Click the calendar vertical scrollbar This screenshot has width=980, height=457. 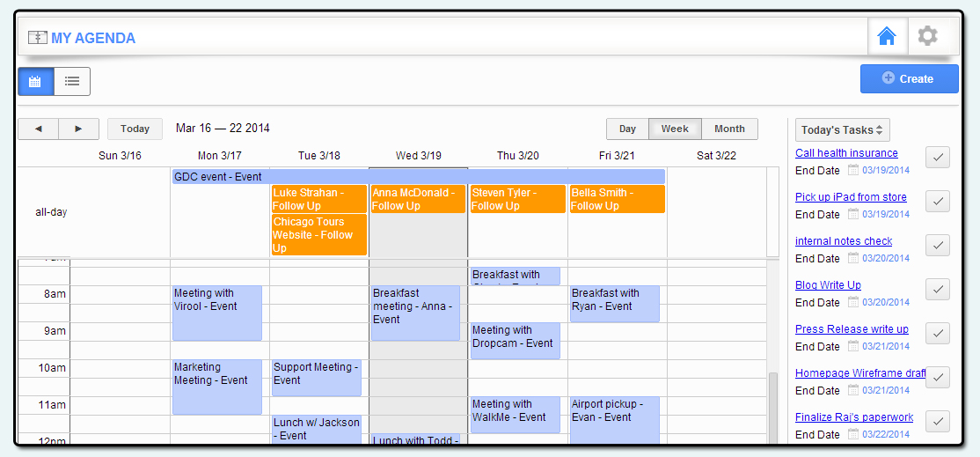[772, 405]
